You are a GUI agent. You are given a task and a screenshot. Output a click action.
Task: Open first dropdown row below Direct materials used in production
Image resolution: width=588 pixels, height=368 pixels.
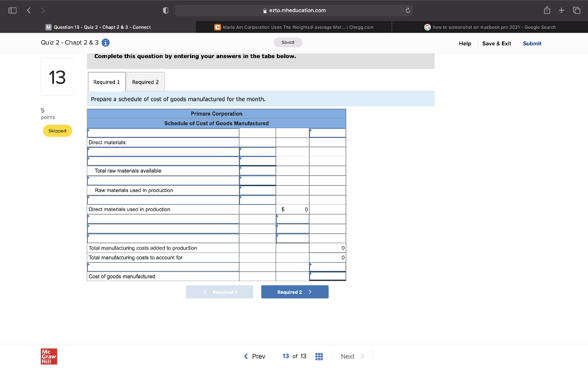163,219
